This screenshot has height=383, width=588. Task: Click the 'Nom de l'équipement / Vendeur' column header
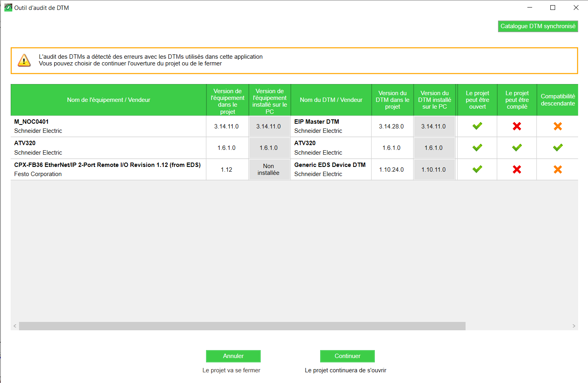(108, 100)
